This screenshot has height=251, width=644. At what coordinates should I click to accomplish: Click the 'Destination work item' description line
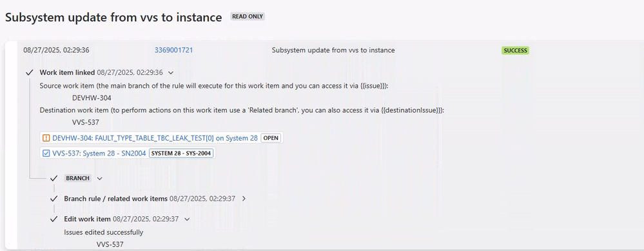tap(242, 110)
